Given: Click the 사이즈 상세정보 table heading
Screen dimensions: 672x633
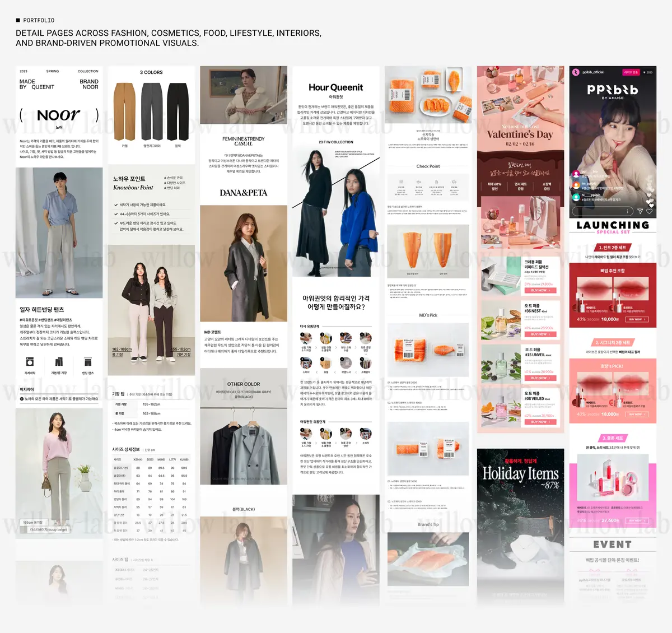Looking at the screenshot, I should tap(126, 449).
